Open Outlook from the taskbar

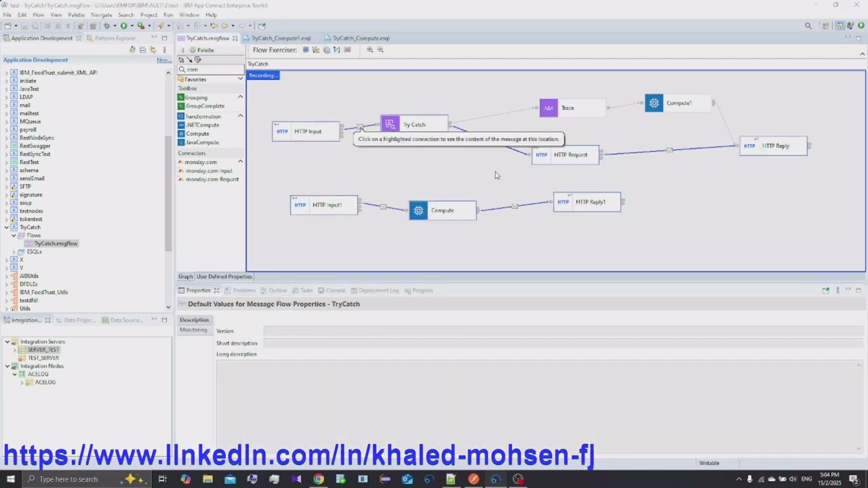point(407,479)
